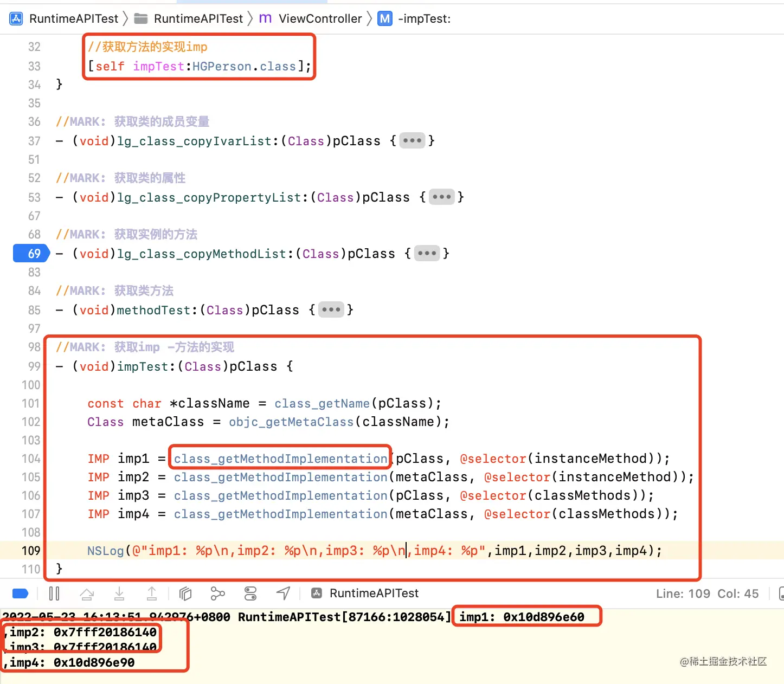
Task: Open Debug View Hierarchy icon
Action: click(185, 593)
